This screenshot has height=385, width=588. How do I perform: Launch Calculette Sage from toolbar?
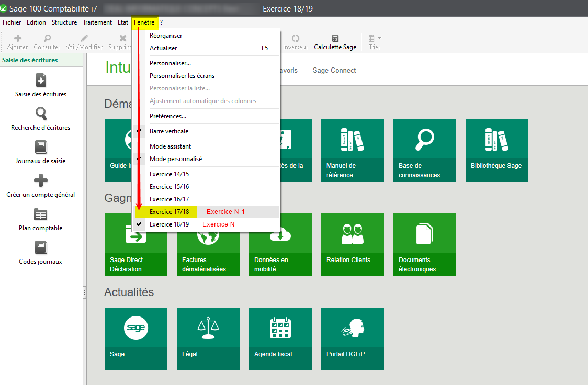[335, 42]
